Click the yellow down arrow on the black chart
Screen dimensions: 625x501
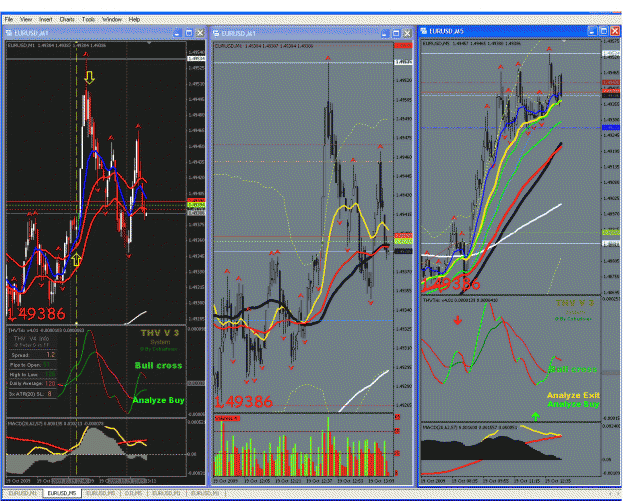(x=89, y=77)
